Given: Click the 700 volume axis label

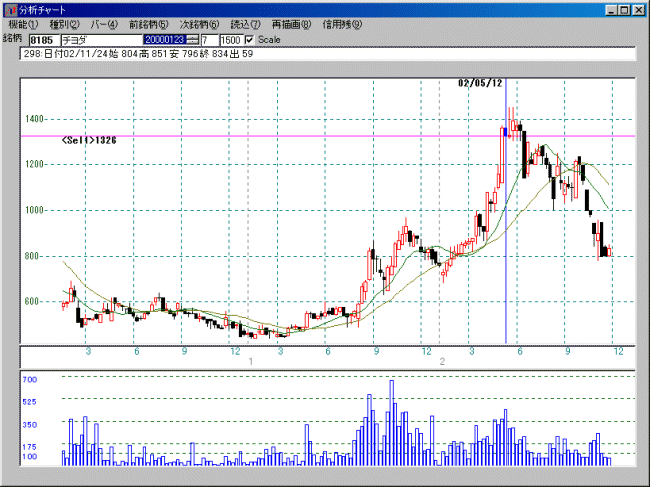Looking at the screenshot, I should click(x=30, y=380).
